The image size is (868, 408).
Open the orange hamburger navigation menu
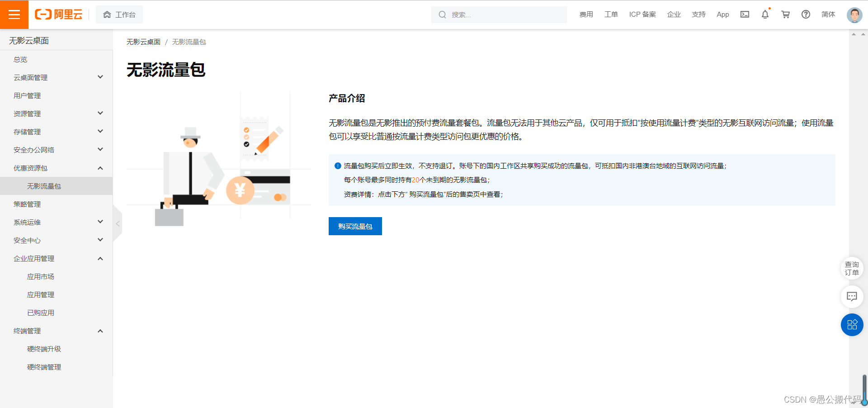14,14
